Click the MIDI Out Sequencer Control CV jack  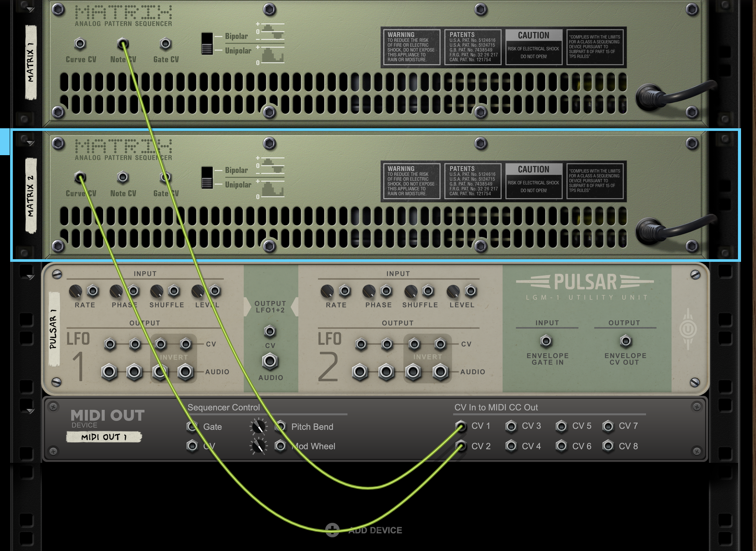tap(192, 446)
